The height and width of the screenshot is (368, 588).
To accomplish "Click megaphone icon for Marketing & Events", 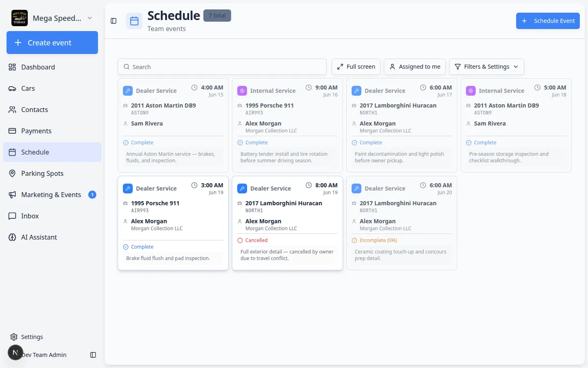I will (x=12, y=195).
